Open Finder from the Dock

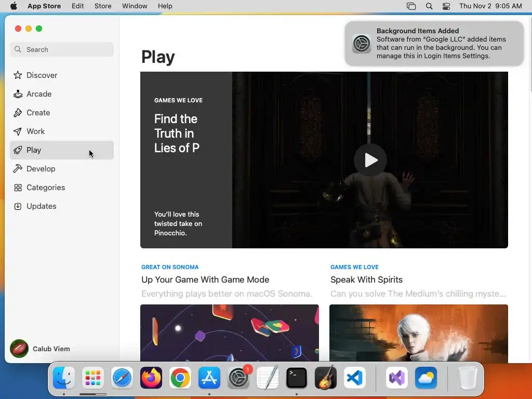pyautogui.click(x=64, y=378)
